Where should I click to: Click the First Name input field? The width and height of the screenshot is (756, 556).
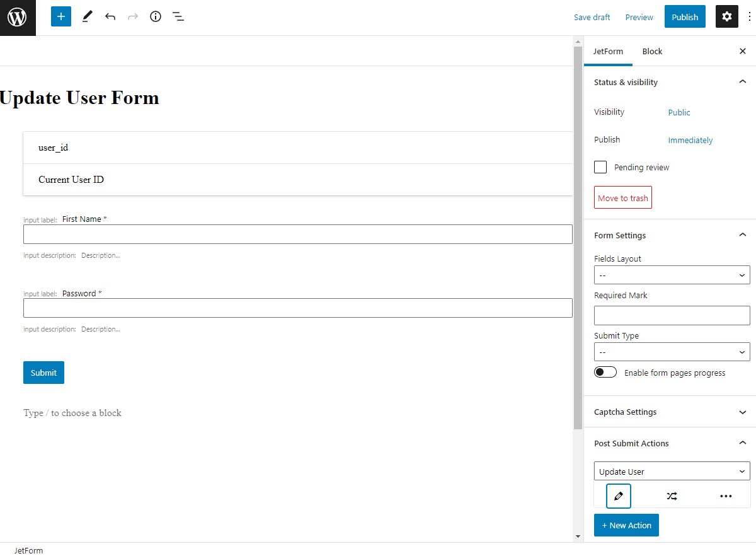(298, 234)
